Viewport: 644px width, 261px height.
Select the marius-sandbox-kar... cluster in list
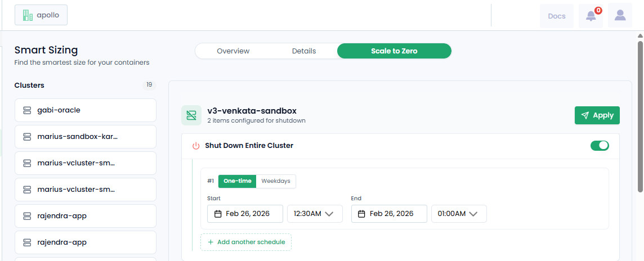(x=85, y=137)
